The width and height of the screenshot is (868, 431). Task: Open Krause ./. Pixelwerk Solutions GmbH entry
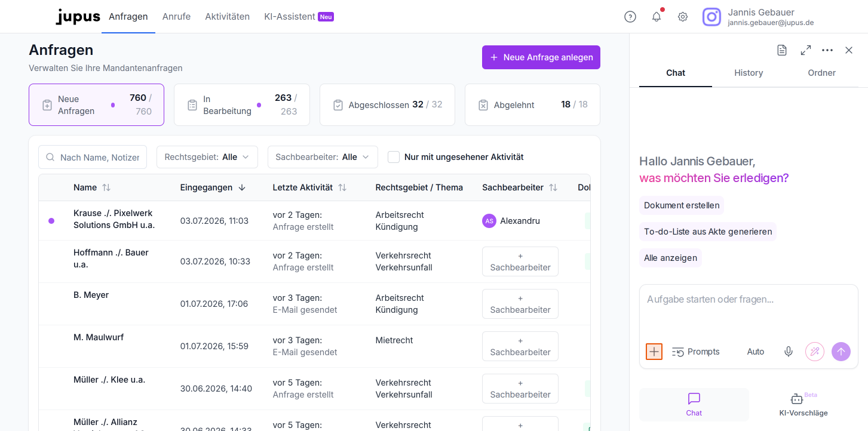tap(114, 219)
